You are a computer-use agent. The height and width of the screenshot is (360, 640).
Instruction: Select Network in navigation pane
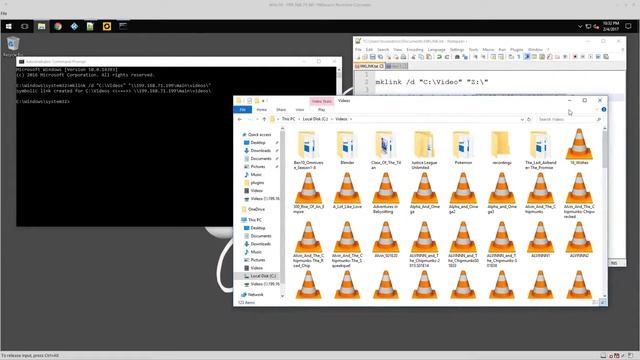click(256, 294)
